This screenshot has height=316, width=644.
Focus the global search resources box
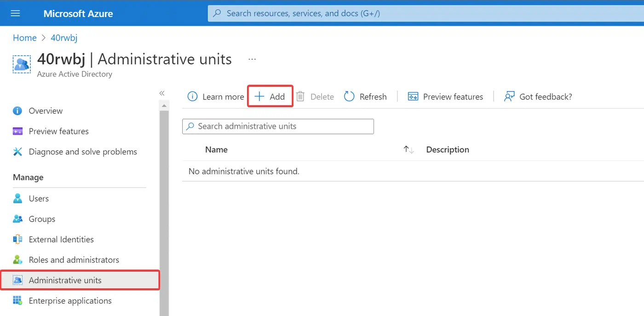click(x=425, y=13)
